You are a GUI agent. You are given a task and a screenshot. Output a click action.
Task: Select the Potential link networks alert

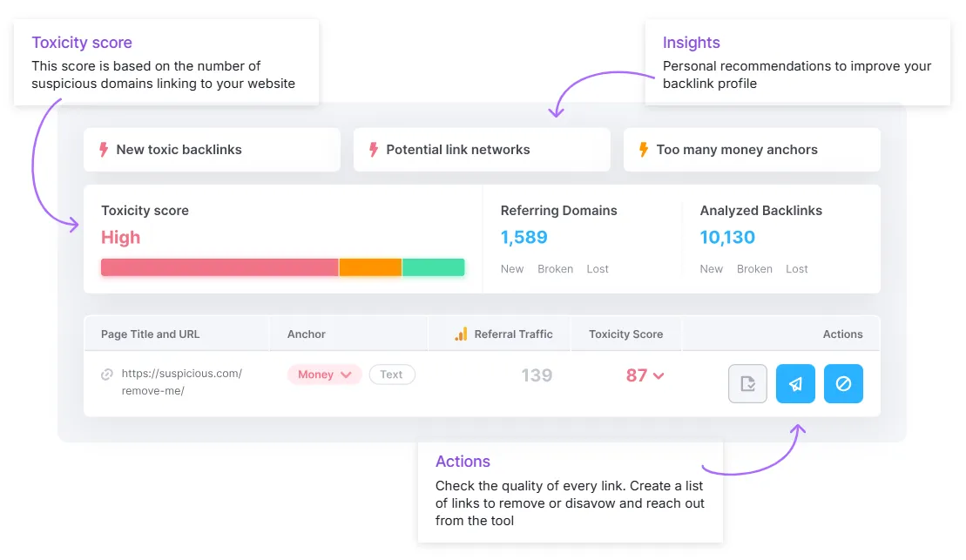(482, 149)
